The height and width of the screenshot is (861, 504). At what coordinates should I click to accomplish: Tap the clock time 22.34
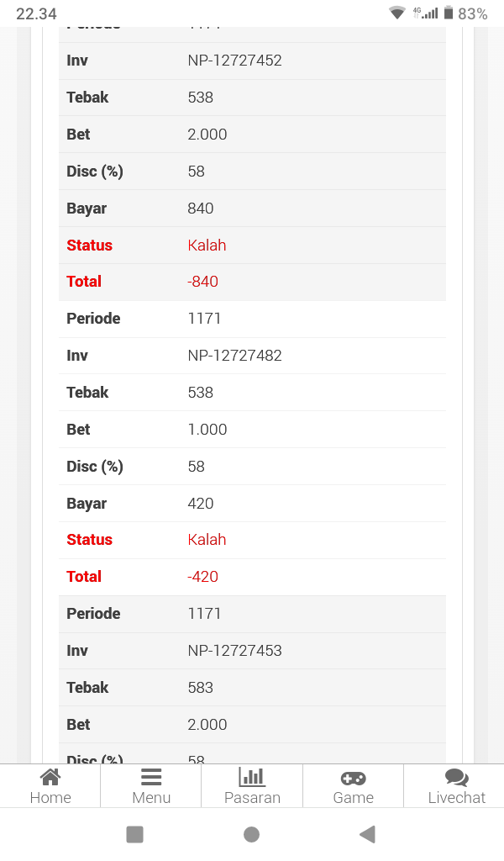coord(36,13)
